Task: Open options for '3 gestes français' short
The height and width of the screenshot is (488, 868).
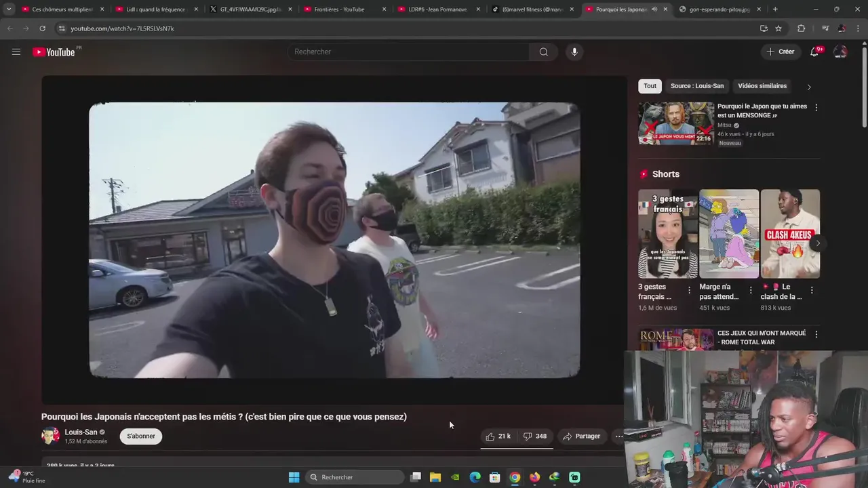Action: point(689,290)
